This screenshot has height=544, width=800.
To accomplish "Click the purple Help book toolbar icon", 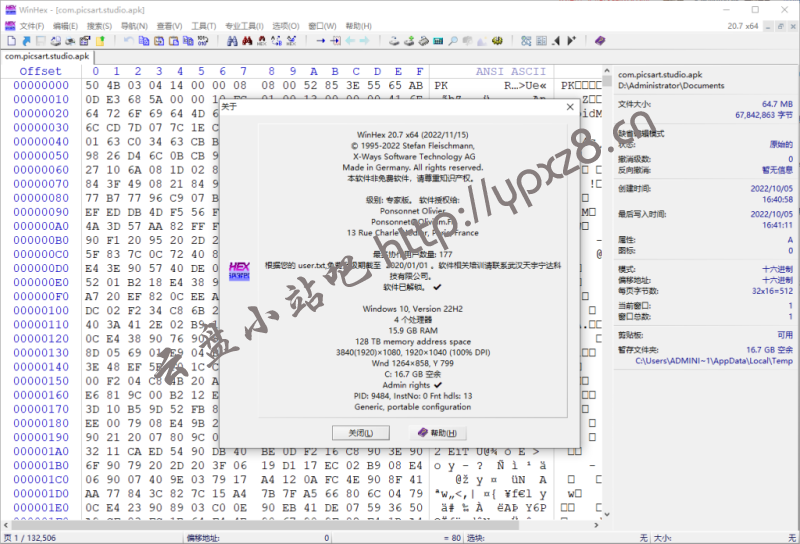I will point(600,41).
